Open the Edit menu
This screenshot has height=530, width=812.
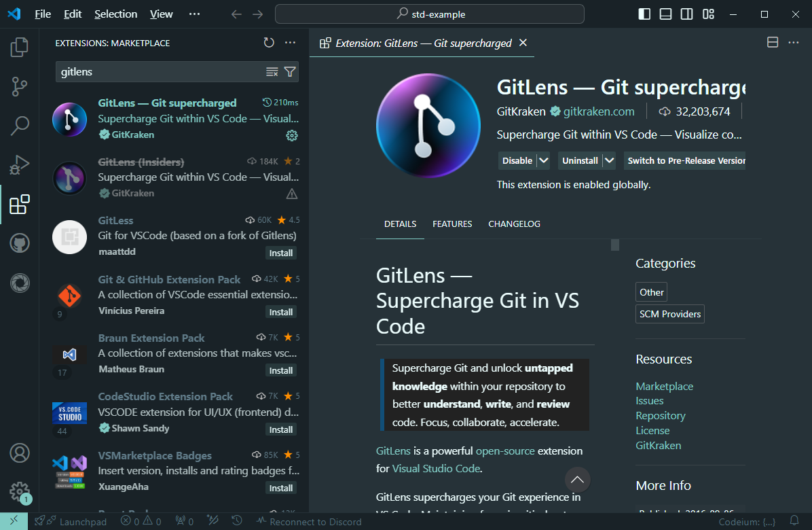click(x=73, y=14)
